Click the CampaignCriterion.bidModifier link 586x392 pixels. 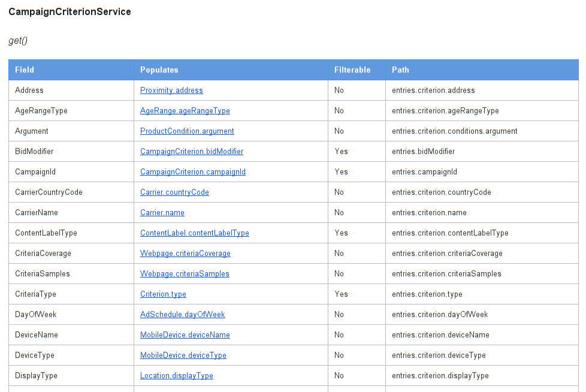pos(192,151)
